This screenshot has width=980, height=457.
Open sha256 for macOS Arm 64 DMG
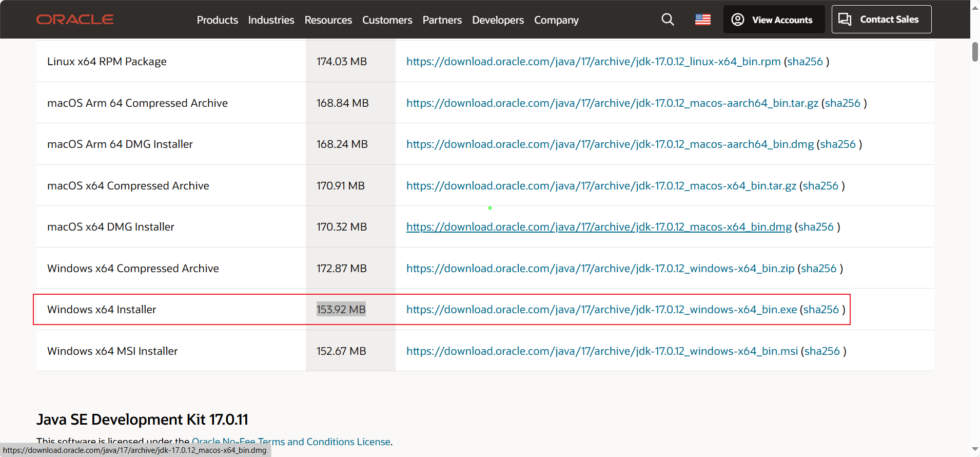point(837,144)
